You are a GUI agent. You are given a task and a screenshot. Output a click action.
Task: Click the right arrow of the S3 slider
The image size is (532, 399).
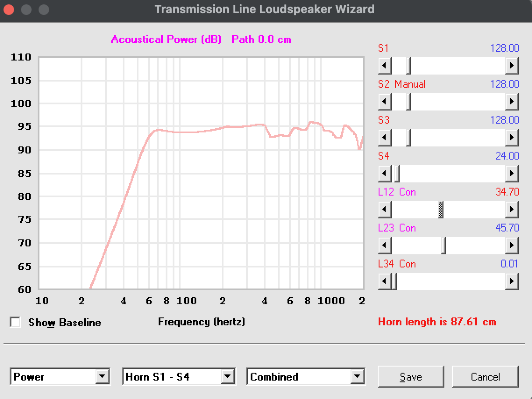point(511,138)
